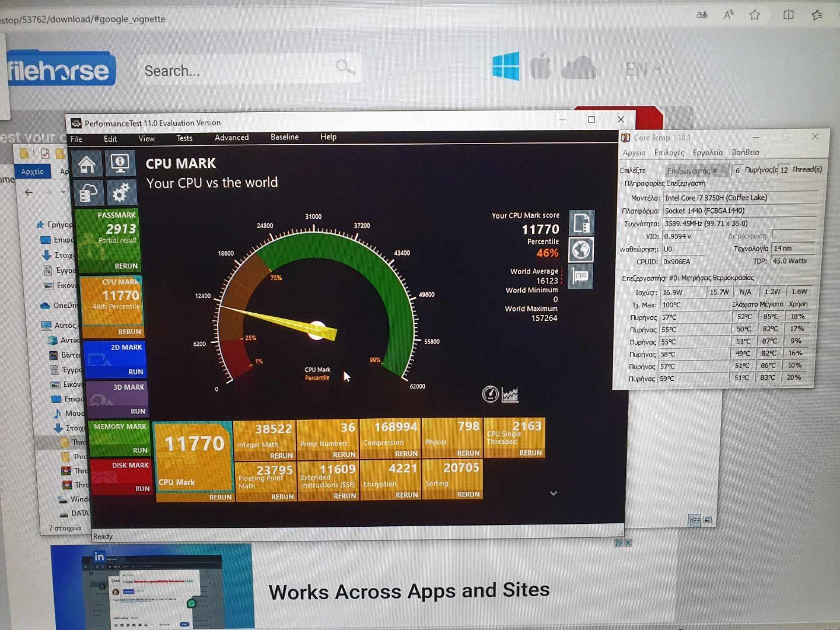840x630 pixels.
Task: Open the File menu in PerformanceTest
Action: [76, 139]
